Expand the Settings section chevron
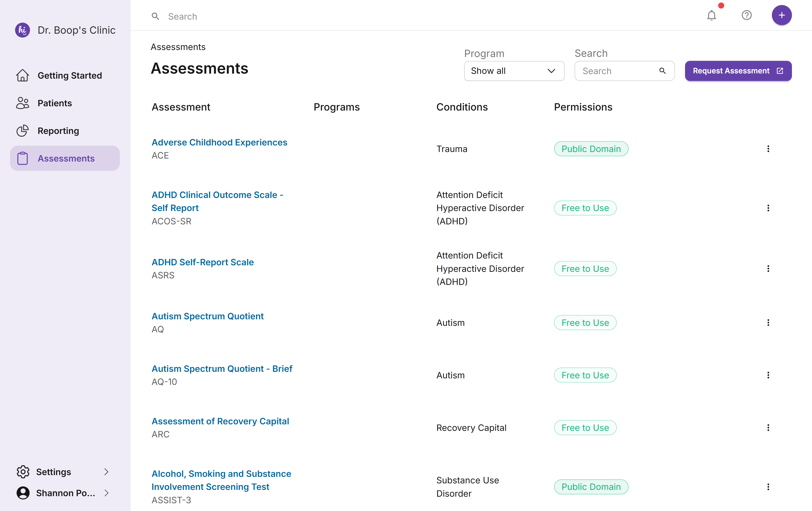The width and height of the screenshot is (812, 511). pos(107,472)
